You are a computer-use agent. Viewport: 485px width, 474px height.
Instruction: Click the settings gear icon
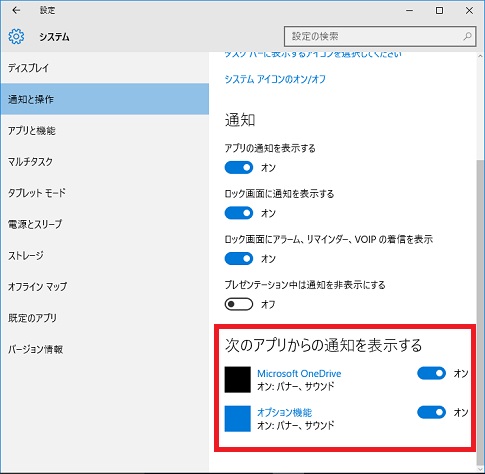(16, 36)
